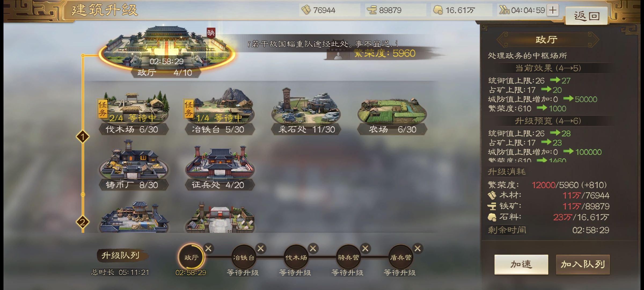Select the 冶铁台 iron smelter building
Viewport: 644px width, 290px height.
click(x=219, y=111)
